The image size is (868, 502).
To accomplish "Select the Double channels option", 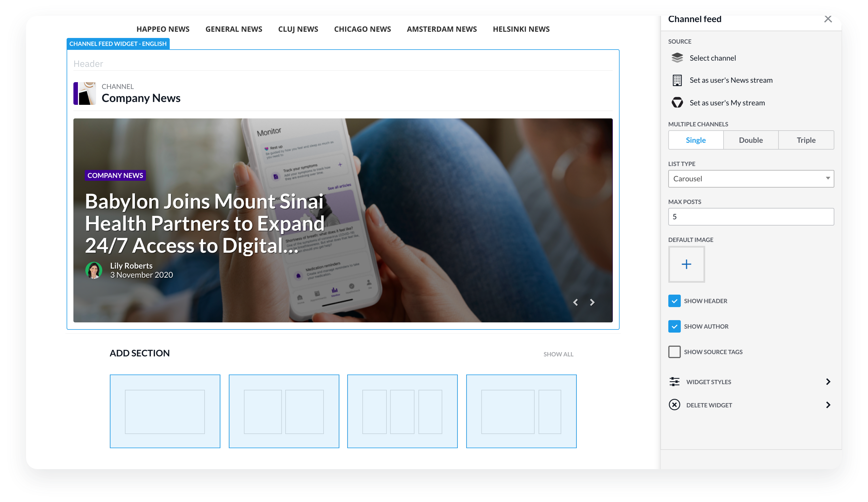I will click(x=750, y=140).
